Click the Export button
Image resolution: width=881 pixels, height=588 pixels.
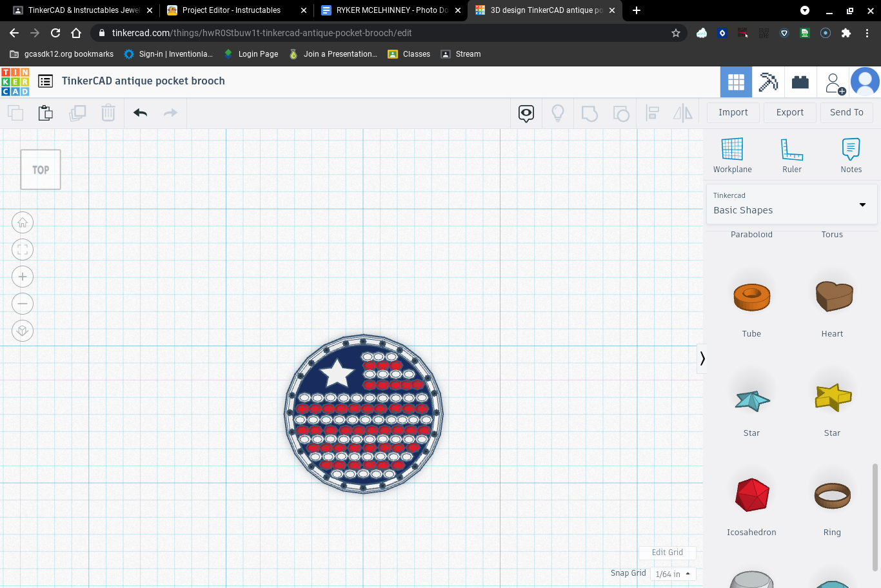[789, 112]
